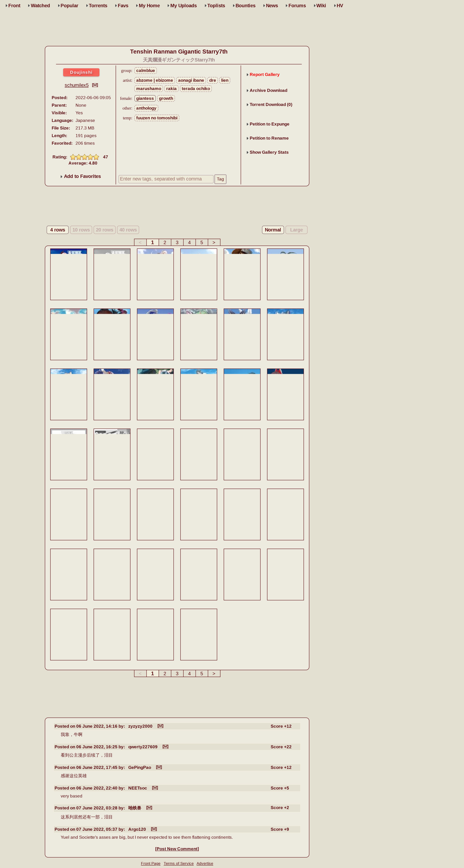The image size is (464, 868).
Task: Click envelope icon next to zyzyzy2000
Action: point(160,726)
